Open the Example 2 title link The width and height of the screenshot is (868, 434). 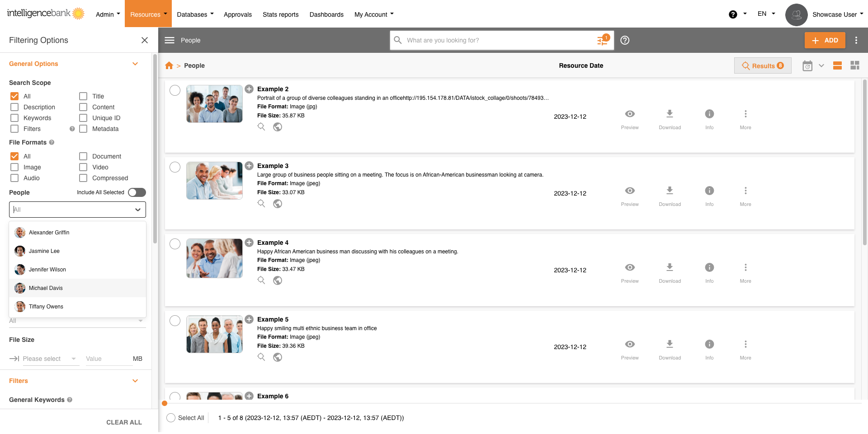click(273, 89)
